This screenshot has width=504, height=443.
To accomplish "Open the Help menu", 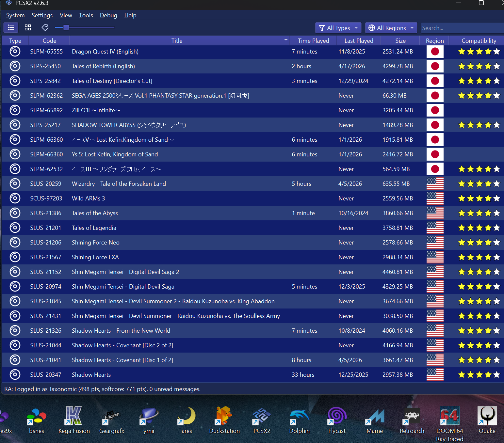I will pyautogui.click(x=130, y=15).
